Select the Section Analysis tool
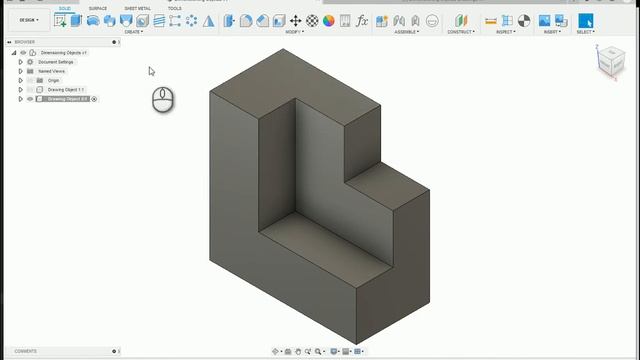Viewport: 640px width, 360px height. pos(524,20)
